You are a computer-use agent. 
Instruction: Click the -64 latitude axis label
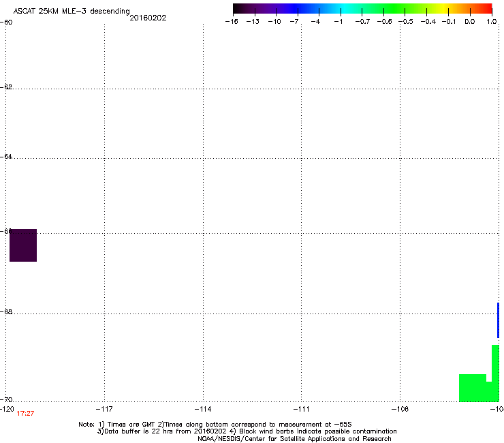[6, 156]
